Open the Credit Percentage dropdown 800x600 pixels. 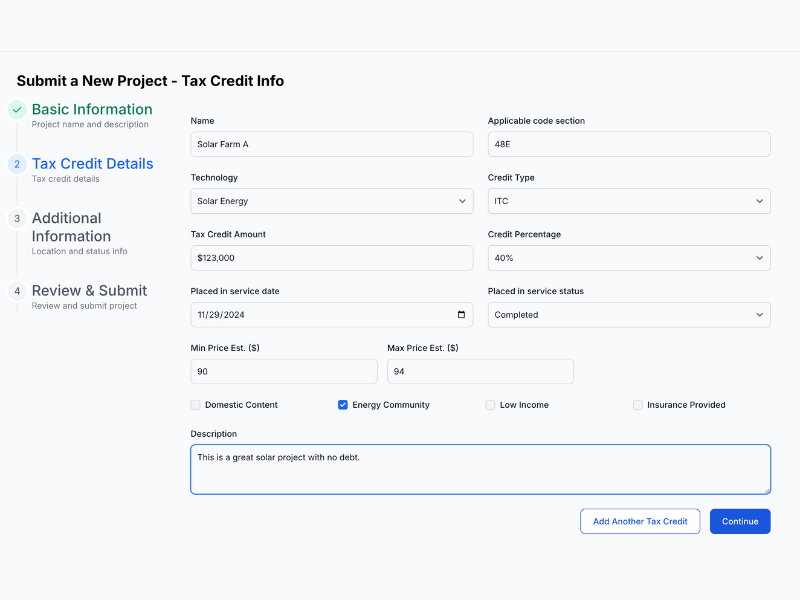pyautogui.click(x=629, y=258)
